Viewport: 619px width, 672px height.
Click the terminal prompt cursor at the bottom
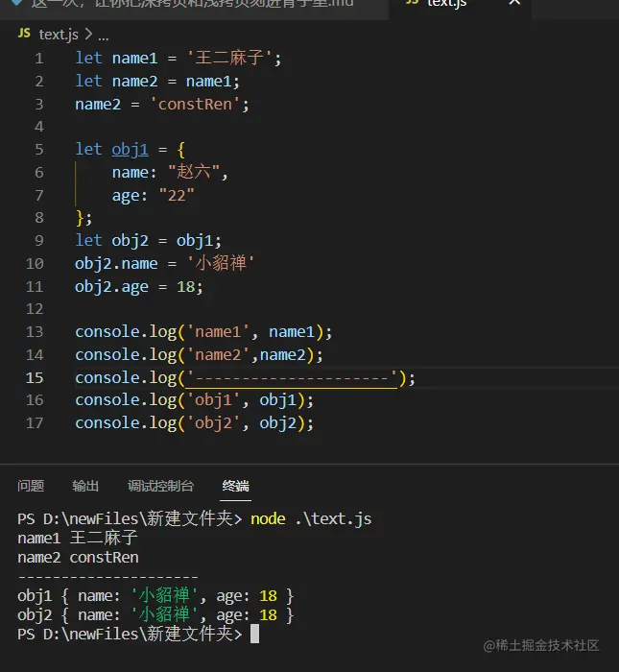point(254,634)
